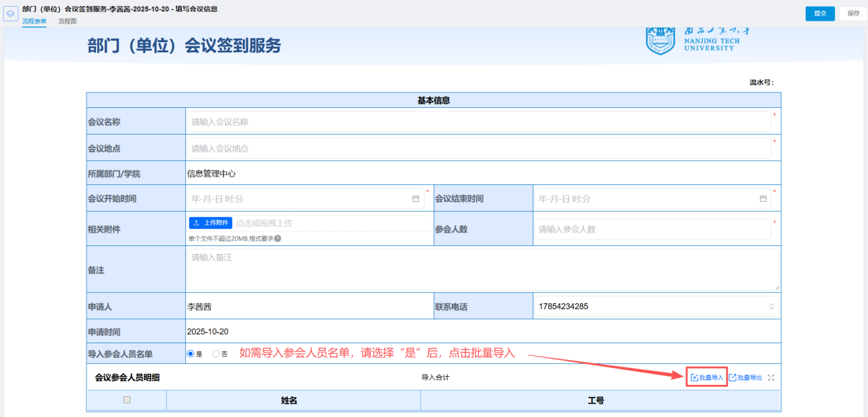Open calendar picker for 会议结束时间

(763, 199)
